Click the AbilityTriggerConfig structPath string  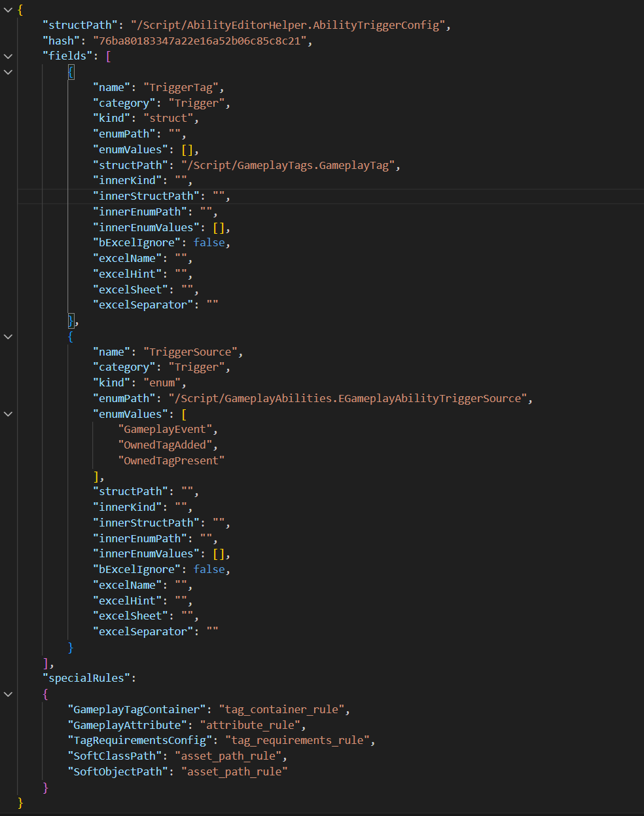click(288, 26)
